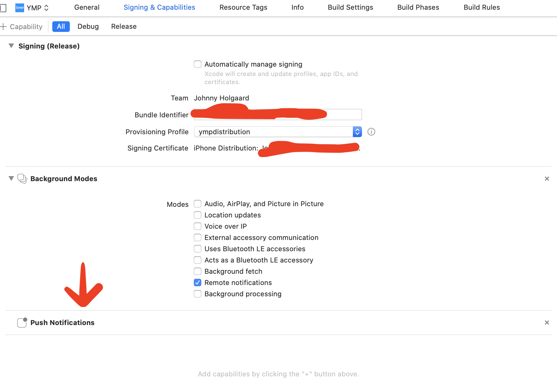557x392 pixels.
Task: Switch to the Build Settings tab
Action: pos(350,7)
